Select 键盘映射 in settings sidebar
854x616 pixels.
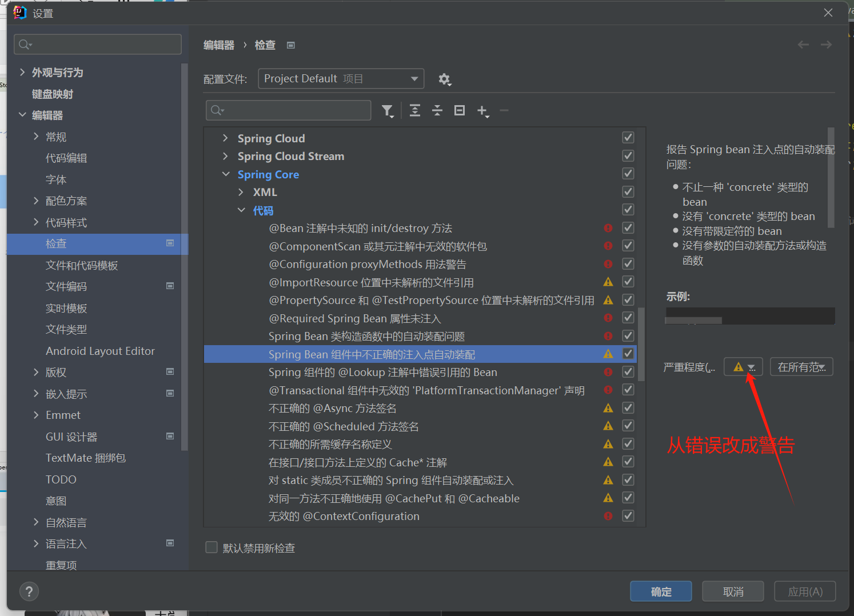click(53, 94)
